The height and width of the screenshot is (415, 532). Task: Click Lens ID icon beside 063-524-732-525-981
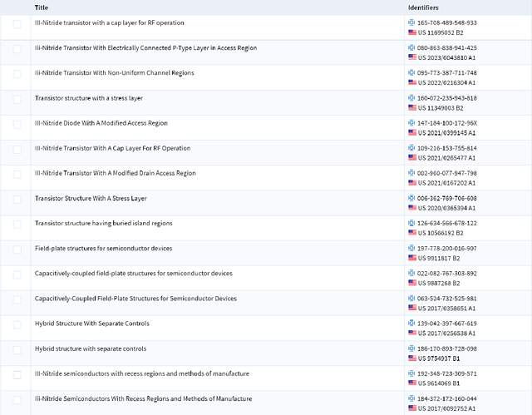tap(411, 298)
